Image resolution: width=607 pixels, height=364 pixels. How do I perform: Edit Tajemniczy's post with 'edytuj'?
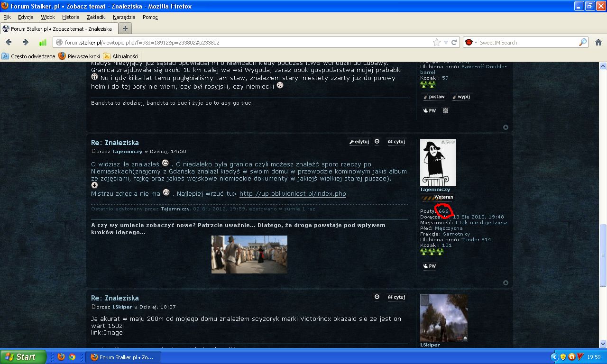tap(359, 141)
